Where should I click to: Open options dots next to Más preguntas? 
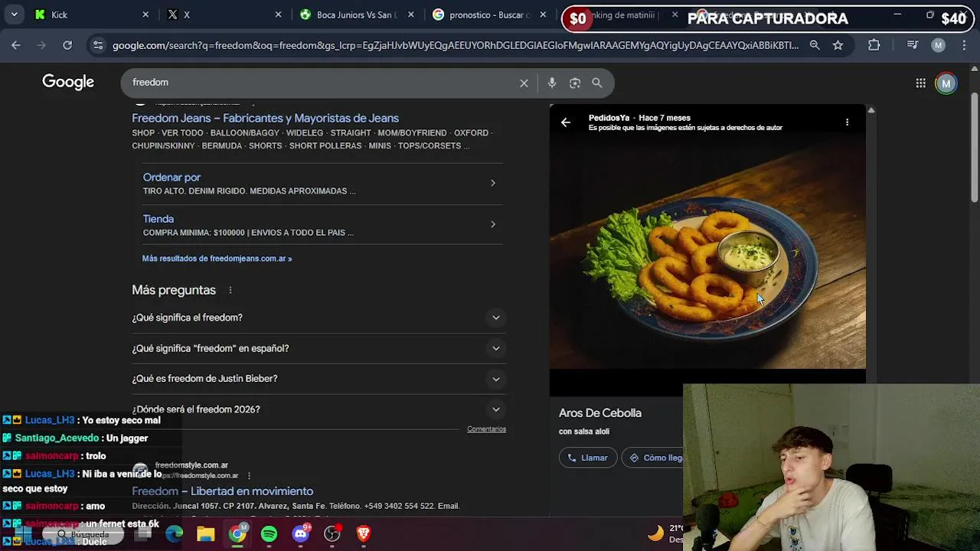[230, 290]
